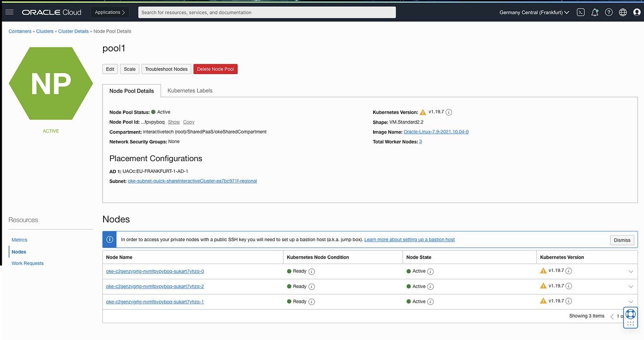Dismiss the bastion host notice
The image size is (644, 340).
coord(622,240)
